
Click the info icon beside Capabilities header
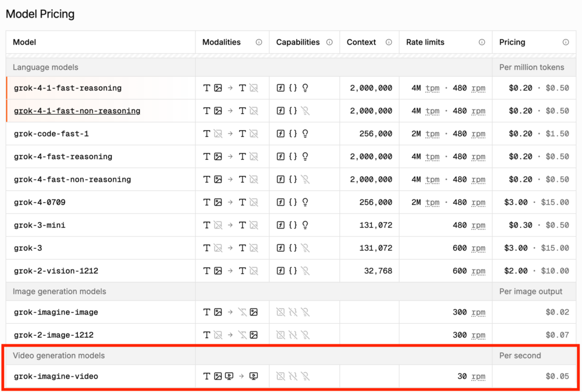(329, 42)
